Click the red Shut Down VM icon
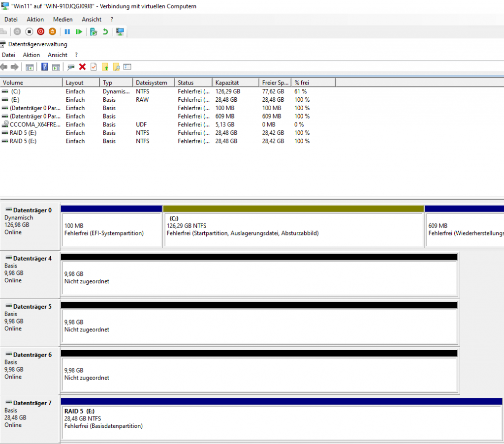The width and height of the screenshot is (504, 444). pyautogui.click(x=40, y=31)
